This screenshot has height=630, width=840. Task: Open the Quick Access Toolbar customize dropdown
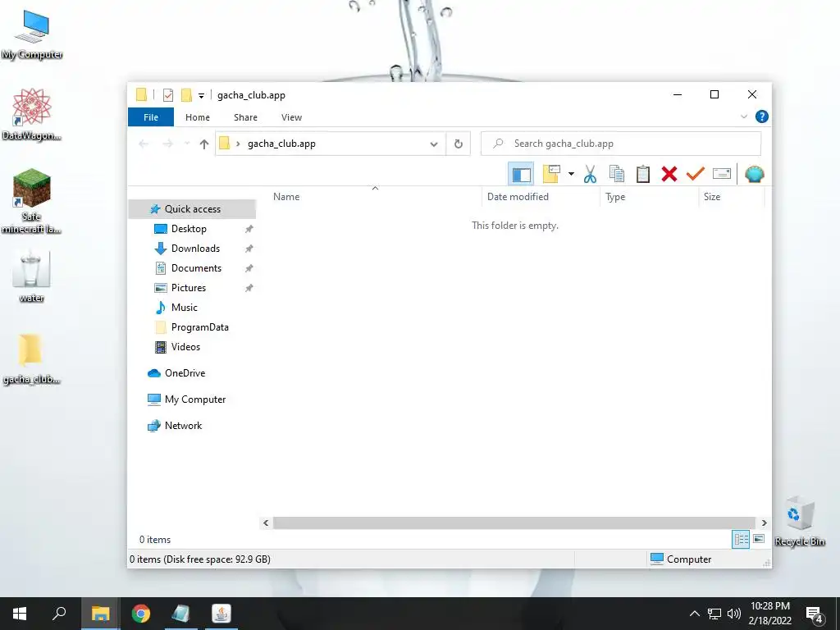coord(201,96)
